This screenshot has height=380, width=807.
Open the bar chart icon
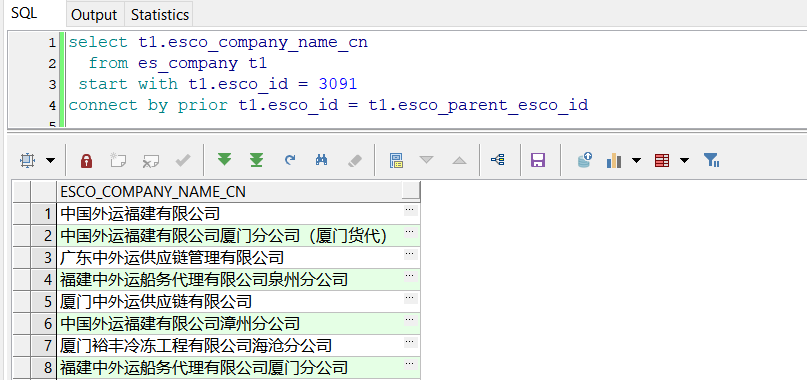(x=614, y=160)
